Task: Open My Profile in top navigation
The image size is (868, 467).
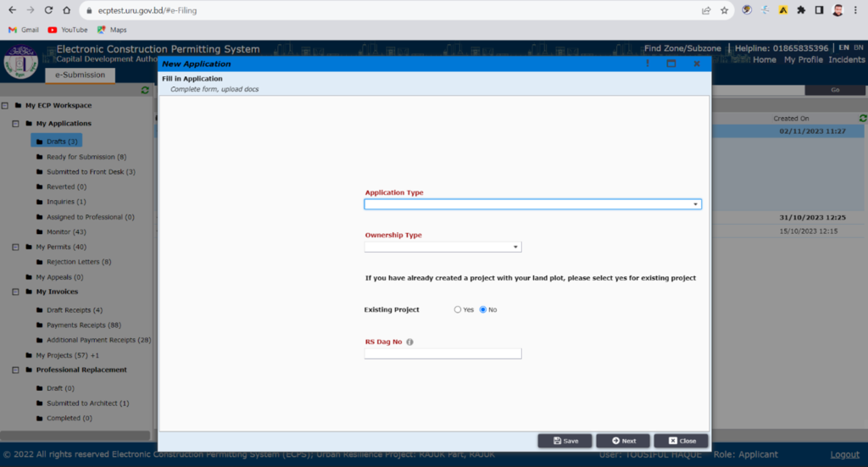Action: tap(803, 60)
